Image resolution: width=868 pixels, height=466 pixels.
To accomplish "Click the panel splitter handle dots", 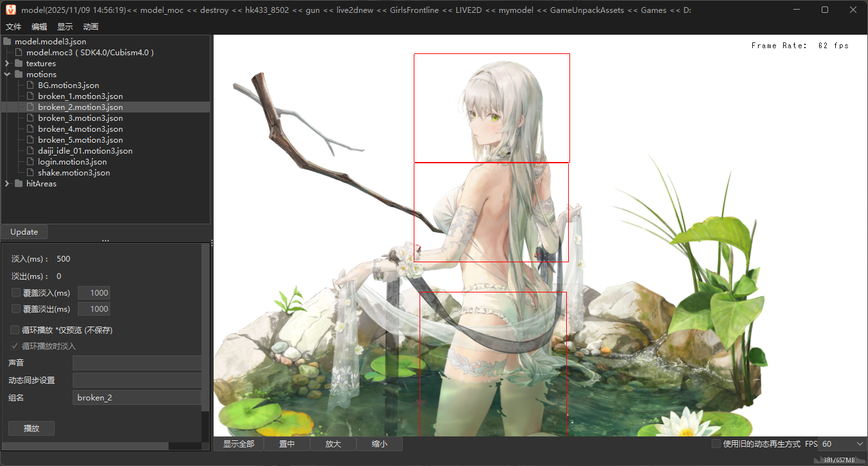I will click(x=106, y=241).
